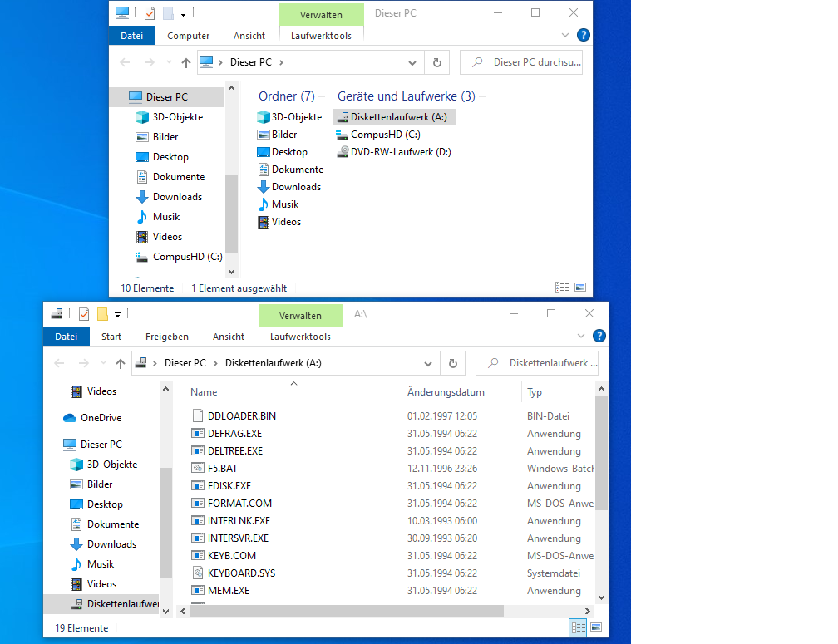Image resolution: width=838 pixels, height=644 pixels.
Task: Open Ansicht tab in Dieser PC window
Action: point(249,36)
